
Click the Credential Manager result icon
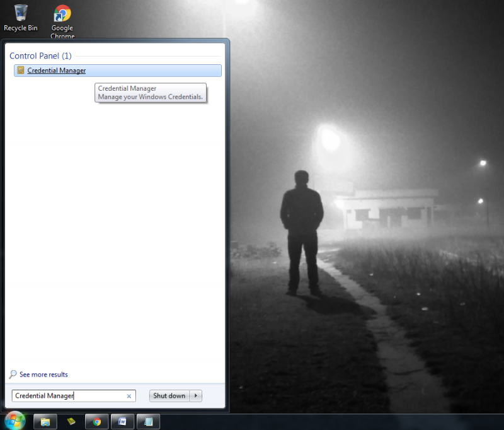[x=21, y=70]
